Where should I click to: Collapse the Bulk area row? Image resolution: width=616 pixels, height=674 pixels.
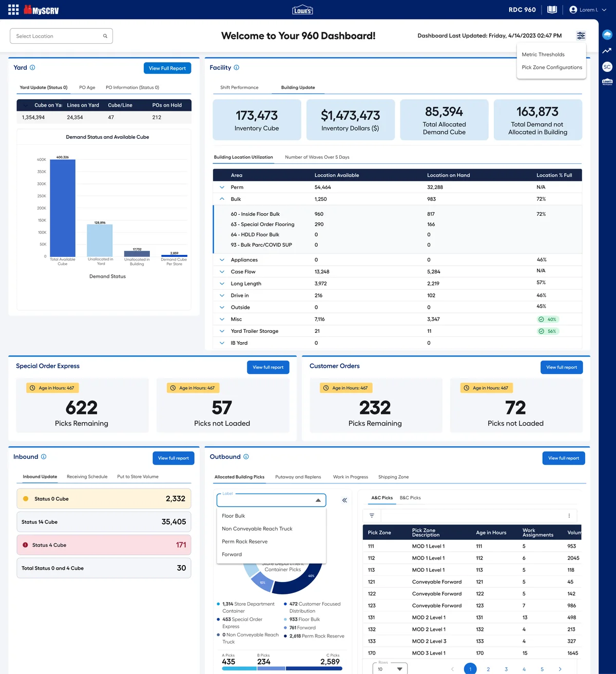pos(222,199)
